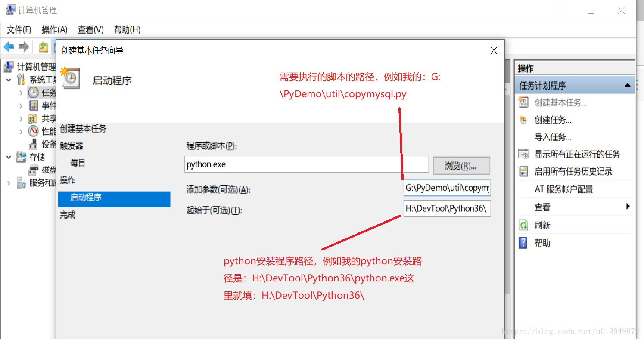Select the Performance icon in tree

point(33,131)
